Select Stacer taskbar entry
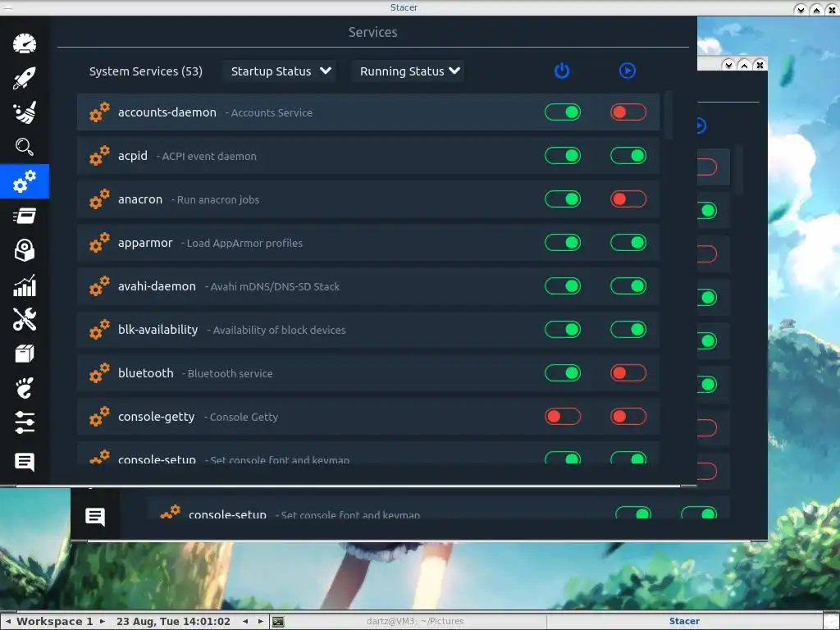The width and height of the screenshot is (840, 630). [x=684, y=622]
